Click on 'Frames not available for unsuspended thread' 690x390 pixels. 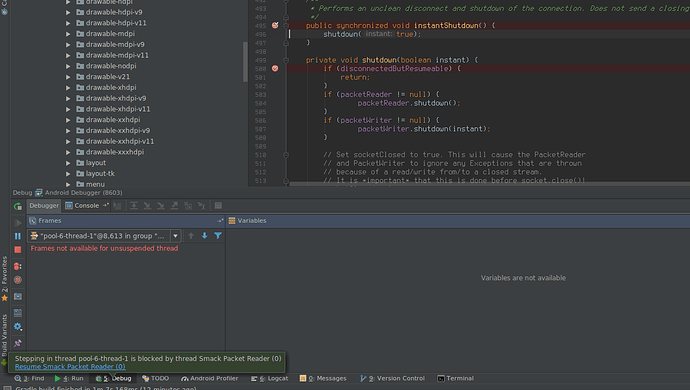pyautogui.click(x=104, y=248)
